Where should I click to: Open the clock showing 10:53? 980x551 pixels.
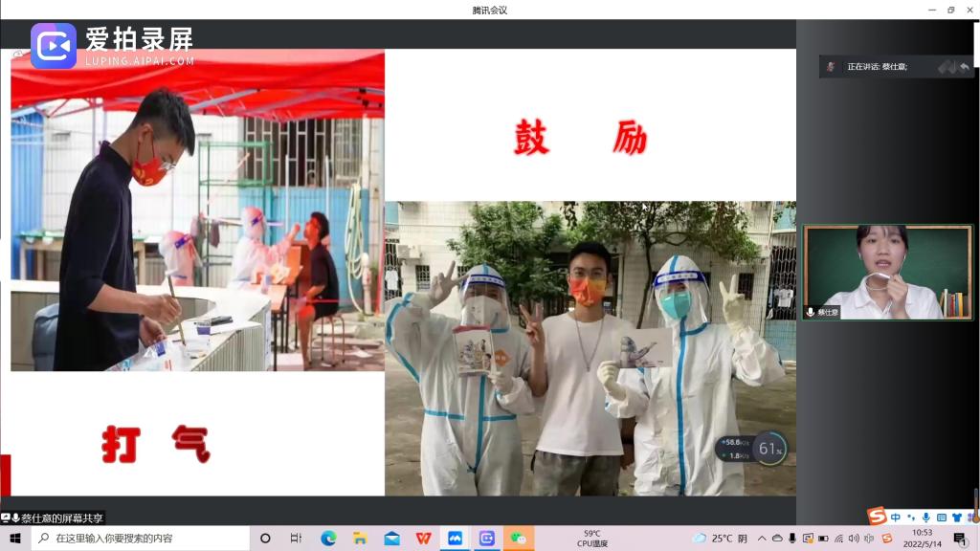922,539
